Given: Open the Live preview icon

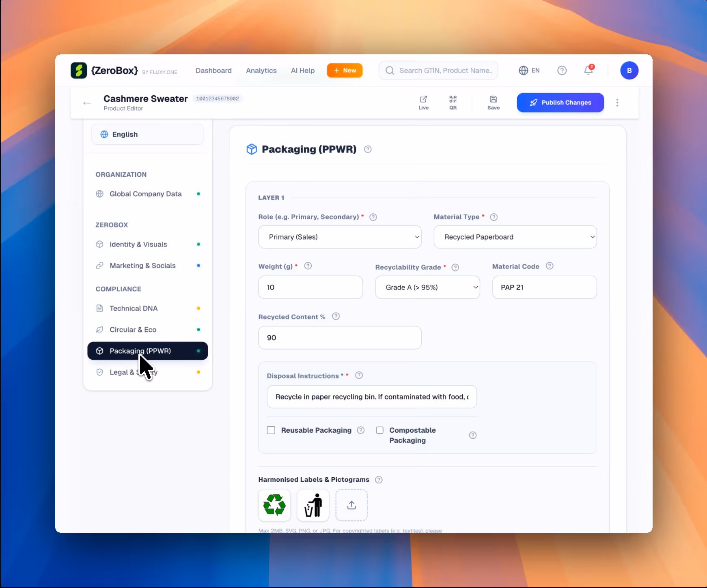Looking at the screenshot, I should click(x=423, y=103).
